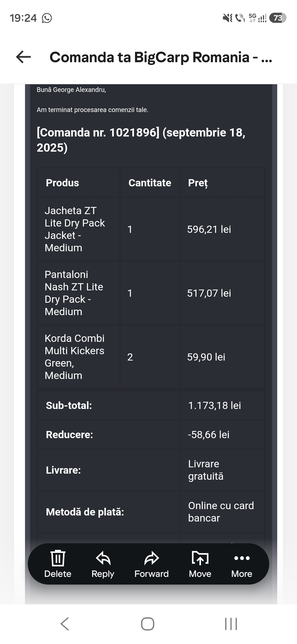297x644 pixels.
Task: Delete this email with the trash icon
Action: pos(58,564)
